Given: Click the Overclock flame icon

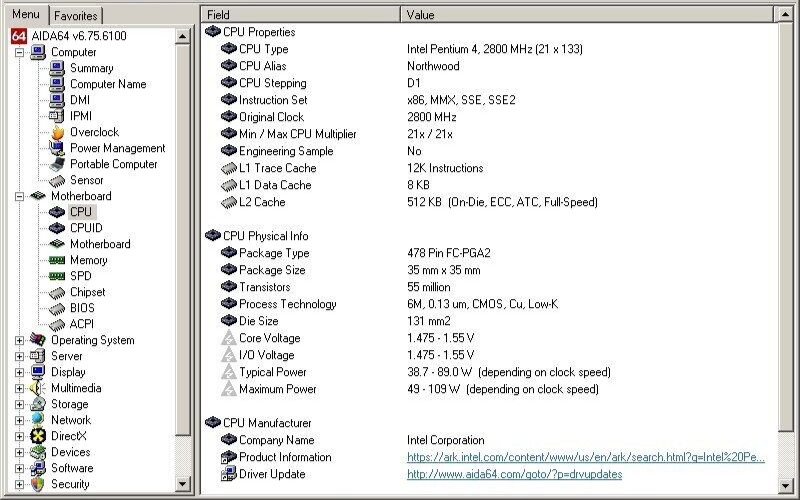Looking at the screenshot, I should click(57, 132).
